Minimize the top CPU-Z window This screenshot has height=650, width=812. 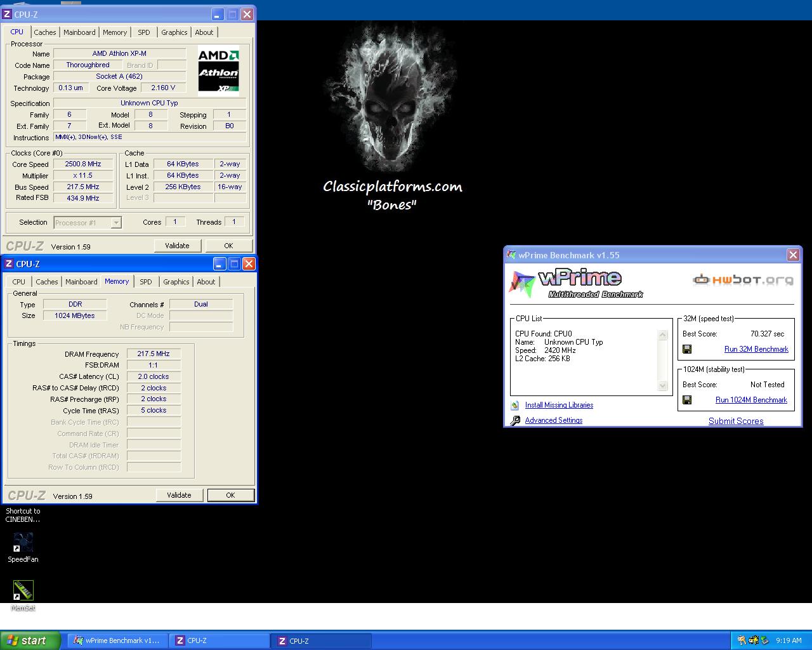(218, 14)
